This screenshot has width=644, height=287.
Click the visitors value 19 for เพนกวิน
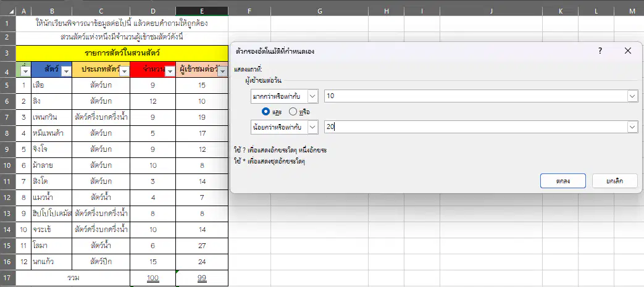point(202,117)
